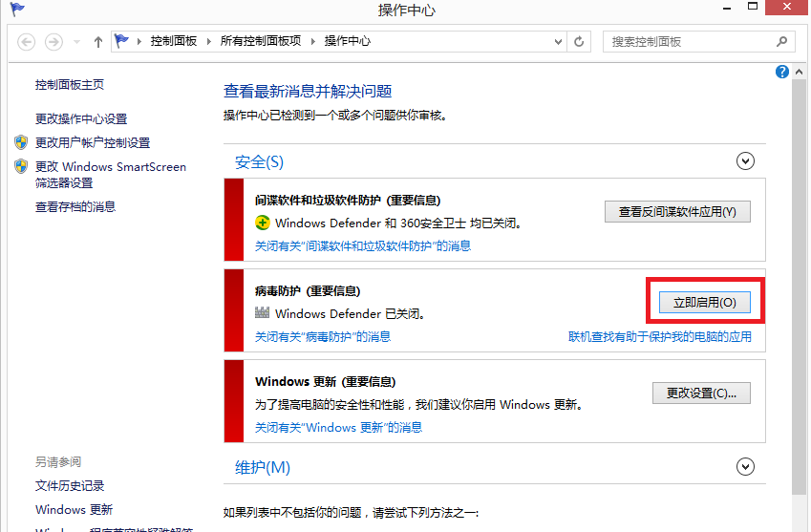Screen dimensions: 811x532
Task: Click Windows 更新 (重要信息) heading
Action: pos(326,382)
